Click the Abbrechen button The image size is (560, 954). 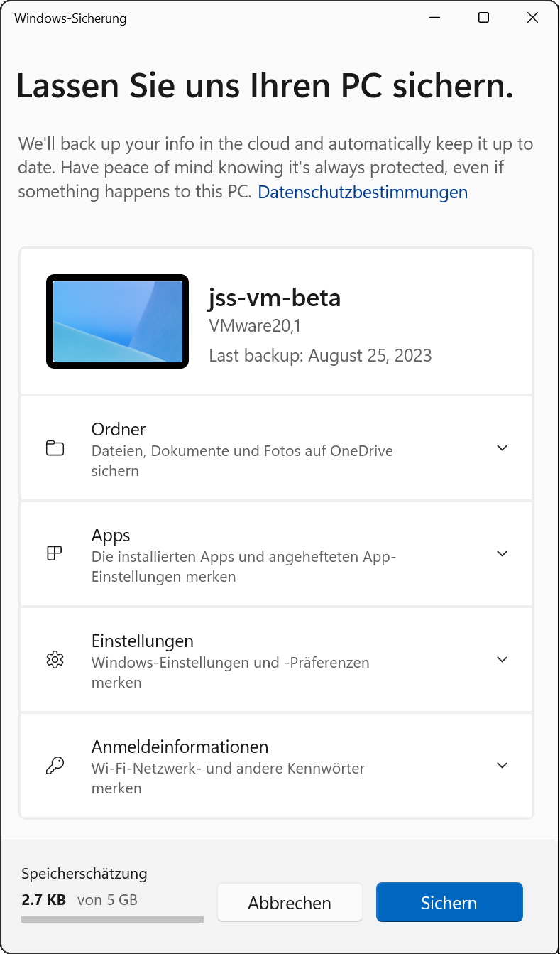coord(290,903)
